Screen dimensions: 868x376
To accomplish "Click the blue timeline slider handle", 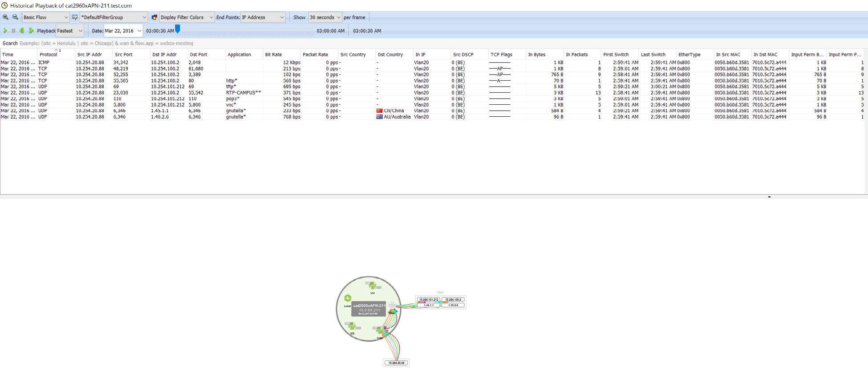I will click(178, 29).
